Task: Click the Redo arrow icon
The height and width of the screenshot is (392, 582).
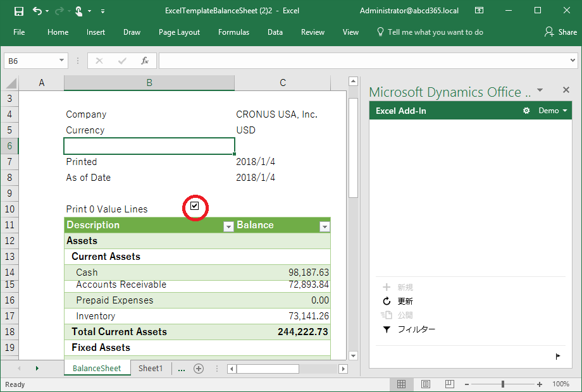Action: pyautogui.click(x=59, y=11)
